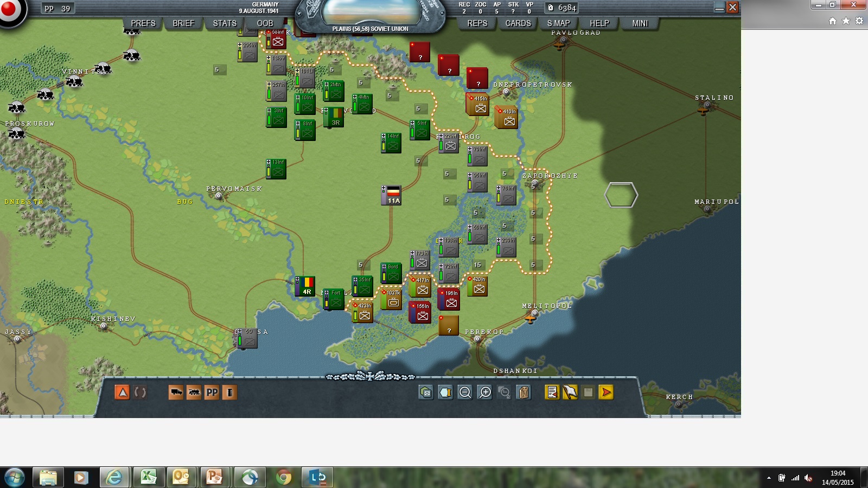Select the Romanian 3R headquarters unit
This screenshot has height=488, width=868.
click(334, 117)
